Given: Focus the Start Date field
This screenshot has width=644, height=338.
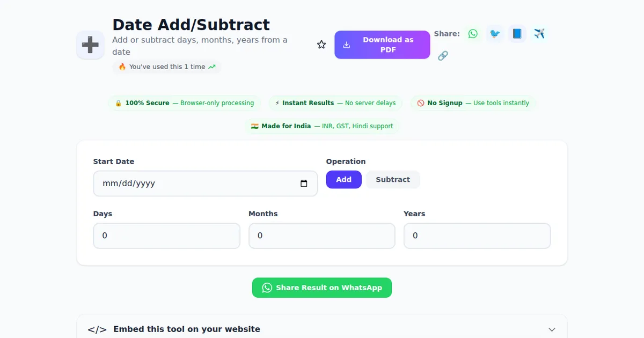Looking at the screenshot, I should click(x=193, y=183).
